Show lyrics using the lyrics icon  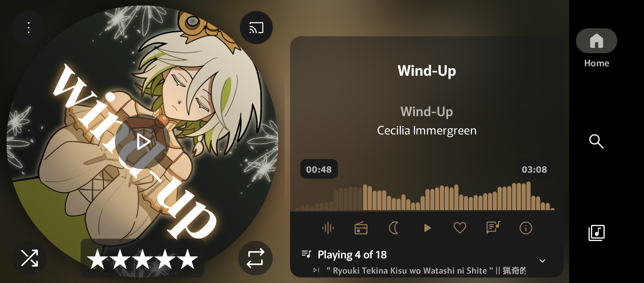click(493, 227)
